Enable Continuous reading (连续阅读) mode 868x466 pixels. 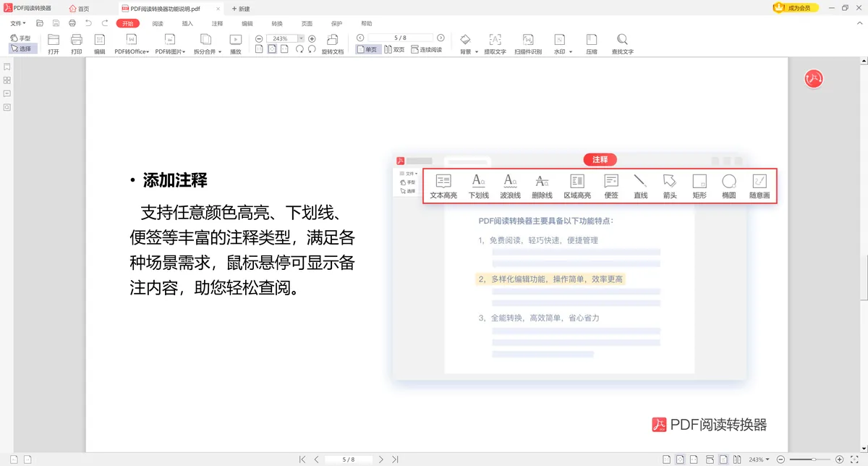tap(427, 50)
